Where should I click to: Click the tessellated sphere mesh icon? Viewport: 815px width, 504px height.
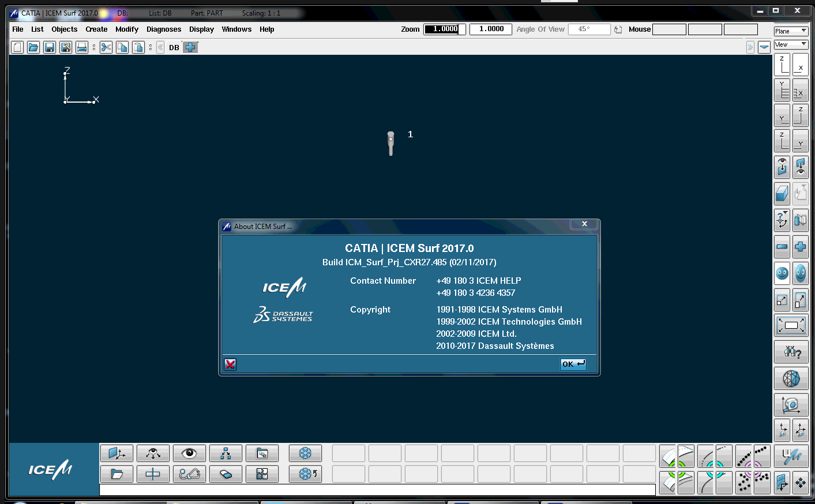pyautogui.click(x=791, y=378)
